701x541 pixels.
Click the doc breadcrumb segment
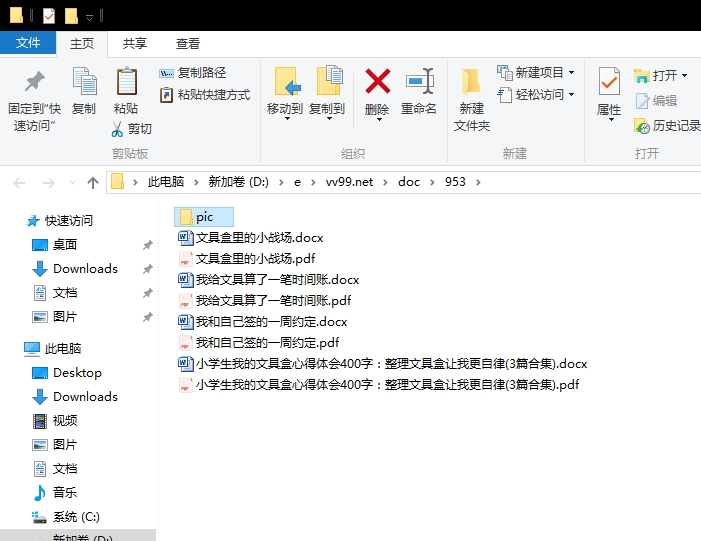[409, 182]
